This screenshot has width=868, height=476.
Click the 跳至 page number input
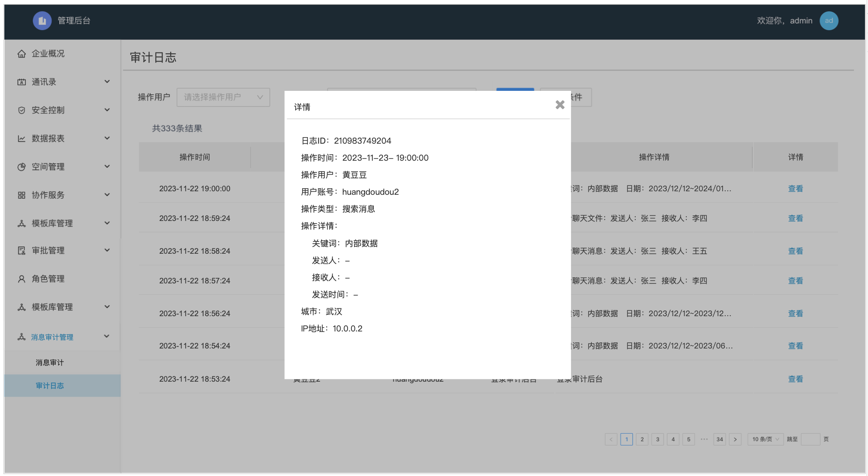tap(810, 439)
